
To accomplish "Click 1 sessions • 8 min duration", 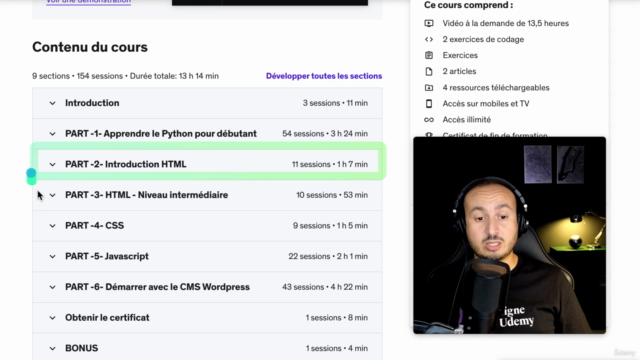I will coord(337,317).
